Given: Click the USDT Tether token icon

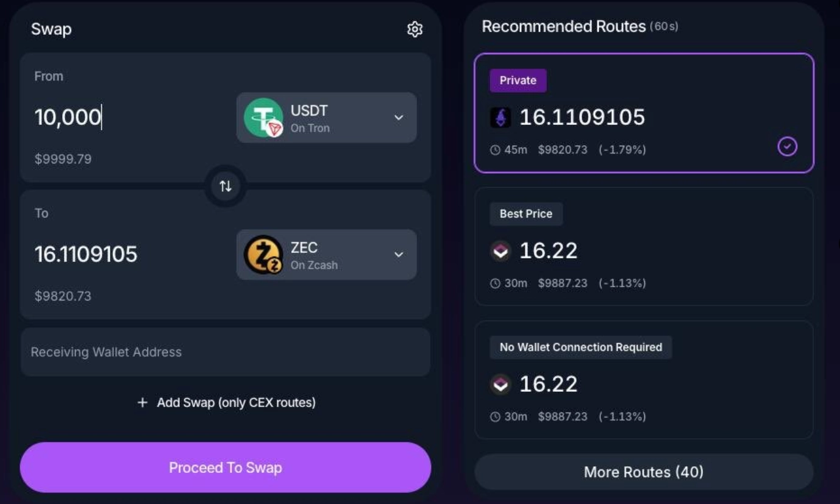Looking at the screenshot, I should pyautogui.click(x=263, y=118).
